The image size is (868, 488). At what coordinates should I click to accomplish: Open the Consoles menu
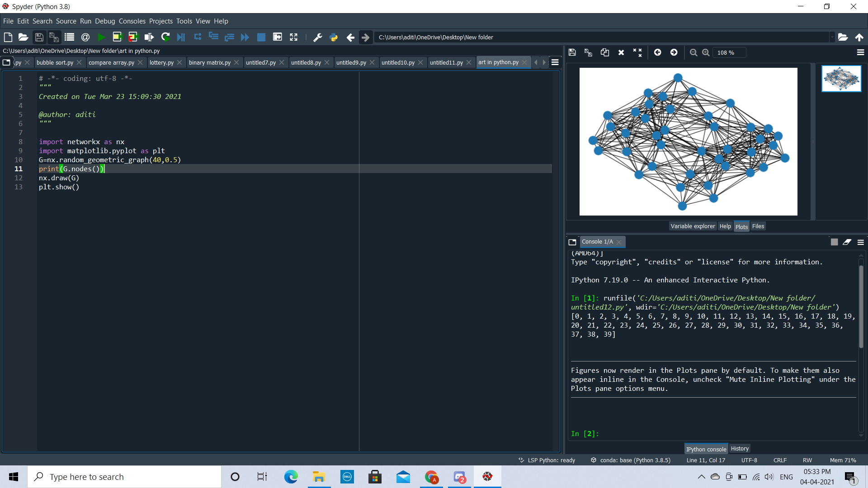click(132, 21)
